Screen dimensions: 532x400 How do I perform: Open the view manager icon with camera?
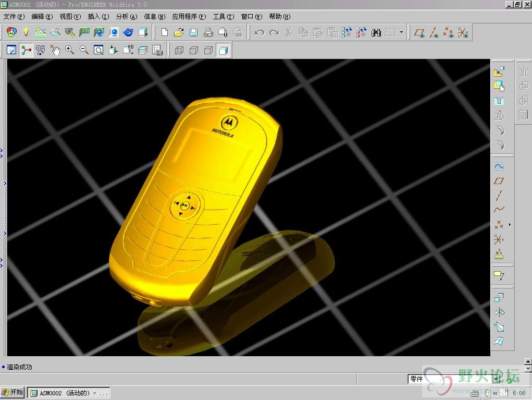[157, 50]
